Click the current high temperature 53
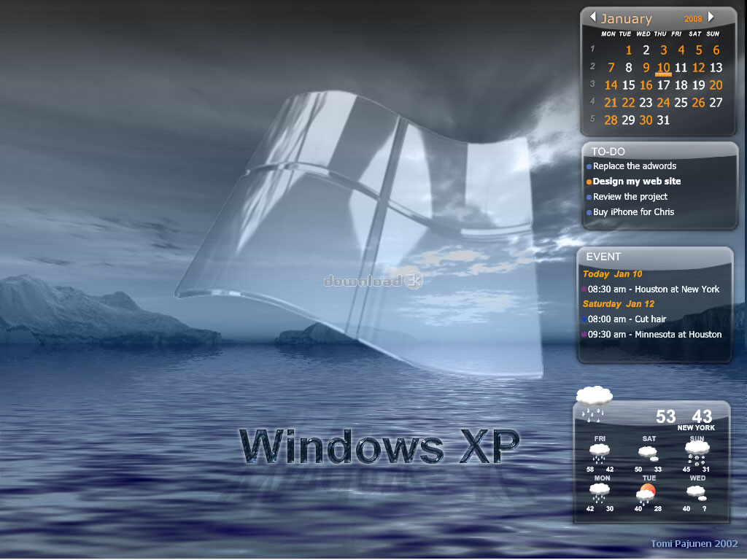The width and height of the screenshot is (747, 560). click(x=665, y=416)
